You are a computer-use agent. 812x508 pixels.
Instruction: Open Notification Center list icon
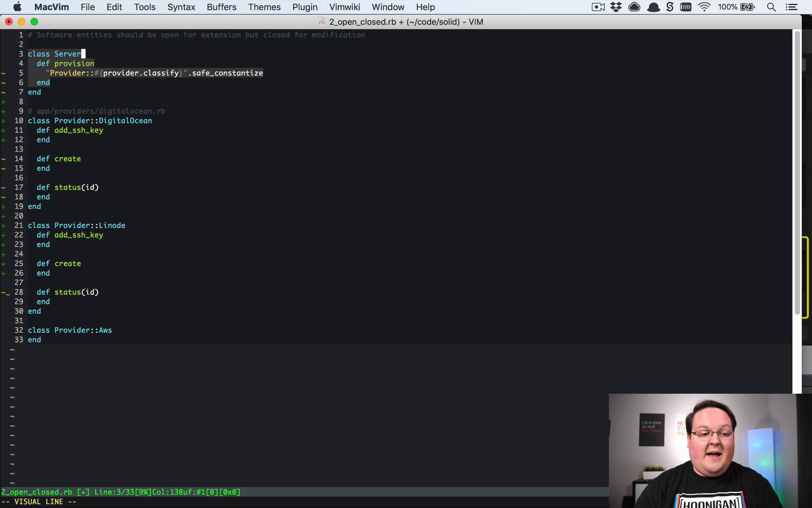coord(791,7)
